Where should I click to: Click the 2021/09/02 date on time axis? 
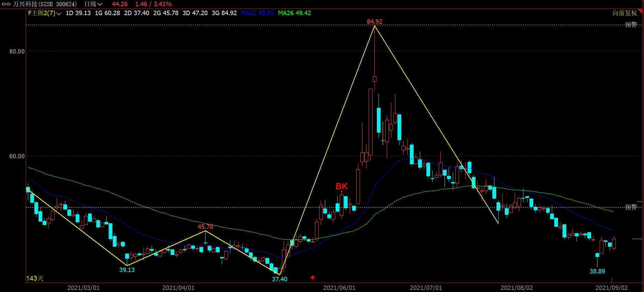click(612, 288)
